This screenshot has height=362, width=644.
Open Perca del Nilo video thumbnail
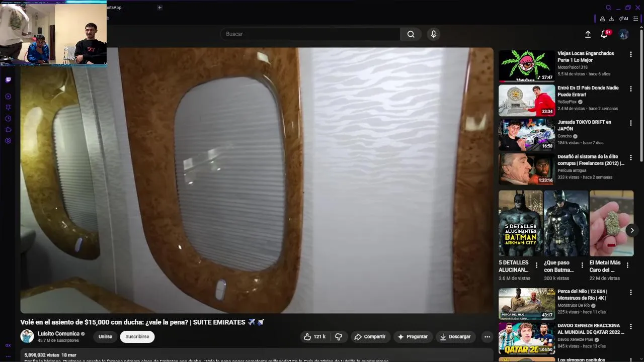(x=527, y=304)
